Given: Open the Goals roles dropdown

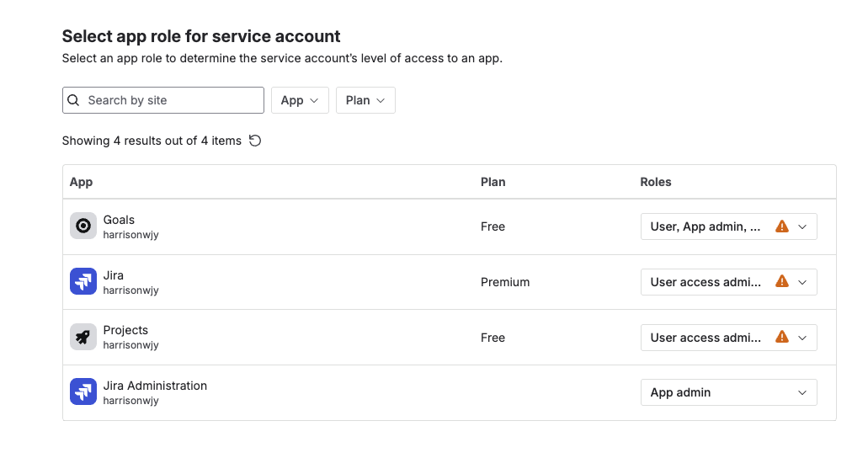Looking at the screenshot, I should click(728, 226).
